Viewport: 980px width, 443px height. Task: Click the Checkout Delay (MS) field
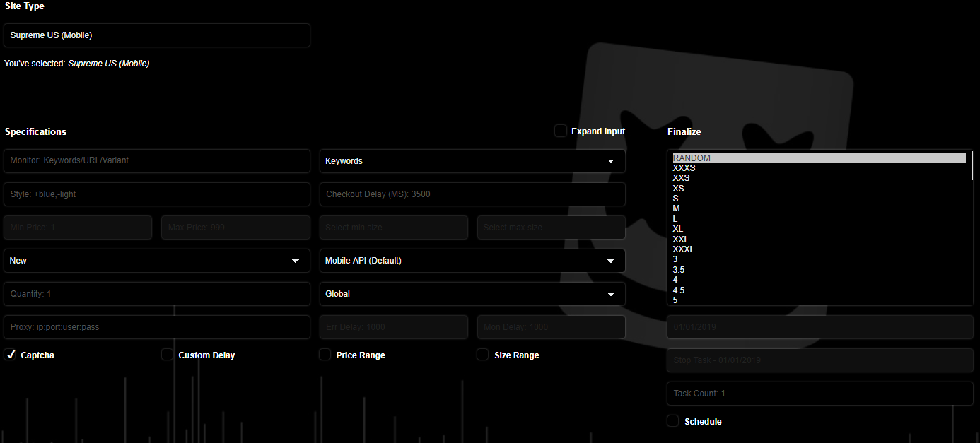(472, 194)
